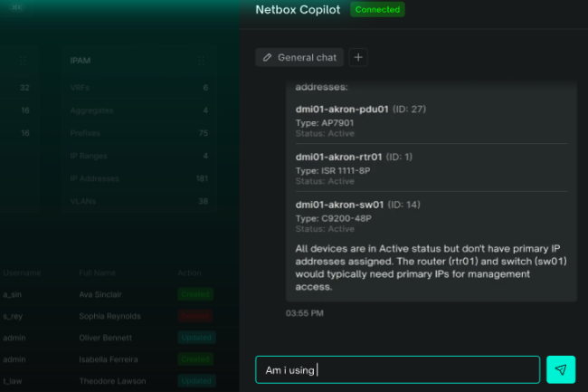
Task: Click the Connected status badge
Action: click(x=377, y=10)
